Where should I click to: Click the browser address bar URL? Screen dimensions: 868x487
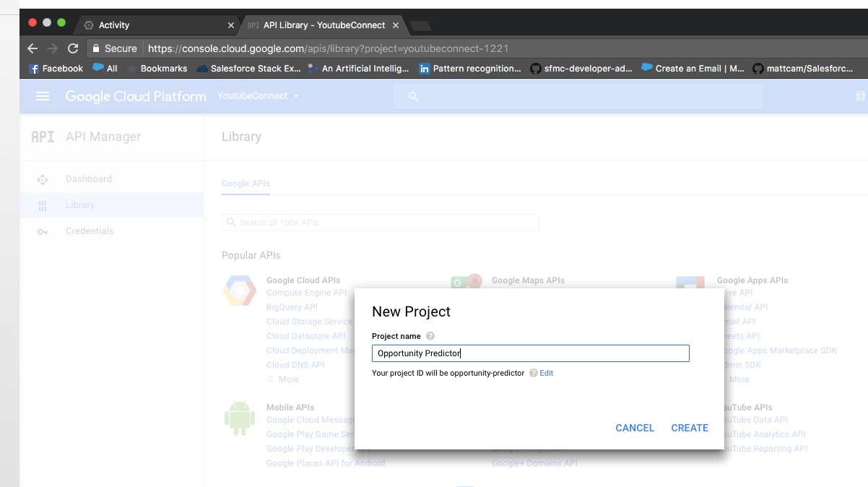329,48
